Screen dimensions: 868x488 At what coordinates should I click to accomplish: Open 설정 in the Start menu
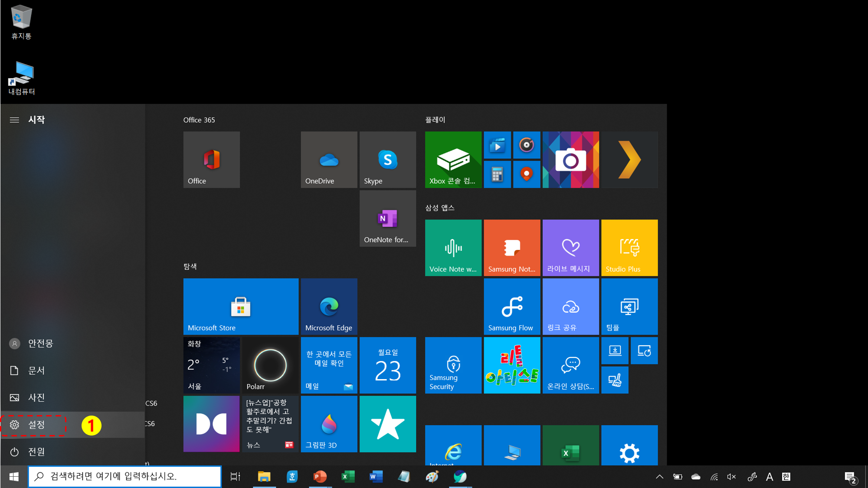[x=36, y=425]
